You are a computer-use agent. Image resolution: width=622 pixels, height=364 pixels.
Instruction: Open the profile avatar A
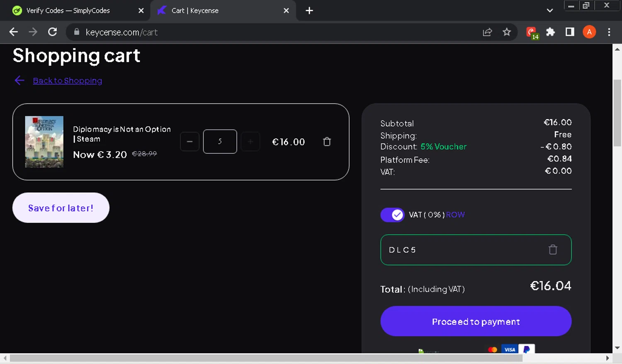[x=589, y=32]
